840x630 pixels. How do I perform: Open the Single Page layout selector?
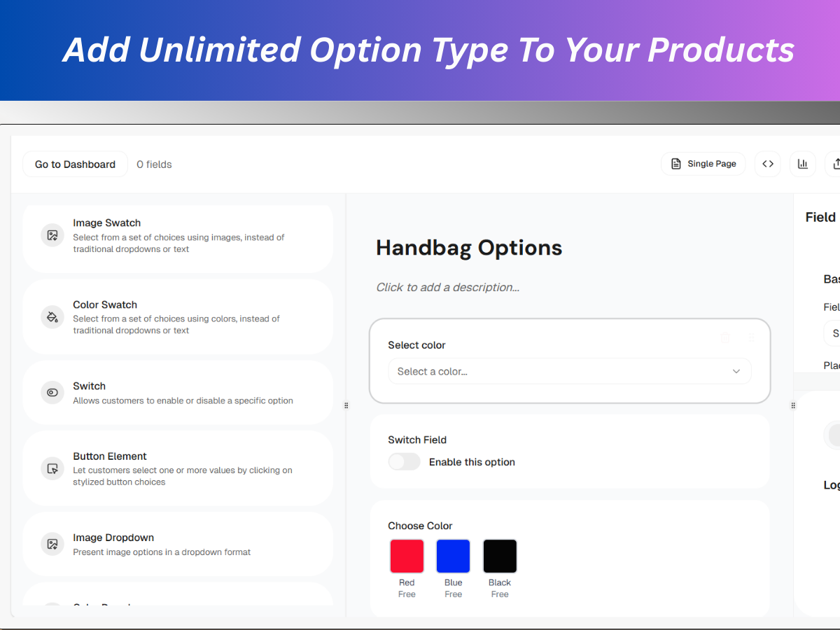(703, 164)
